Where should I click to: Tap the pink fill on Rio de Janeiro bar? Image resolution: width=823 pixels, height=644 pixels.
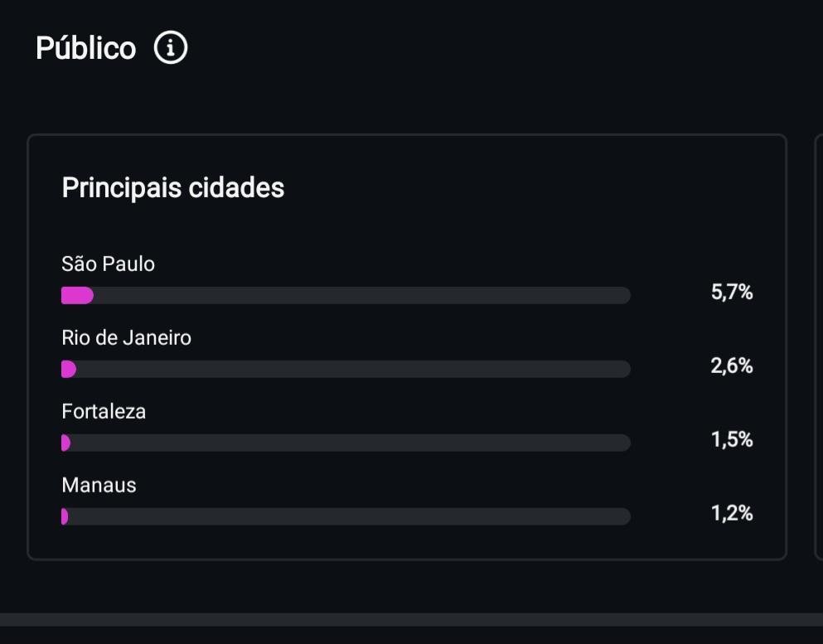(68, 370)
